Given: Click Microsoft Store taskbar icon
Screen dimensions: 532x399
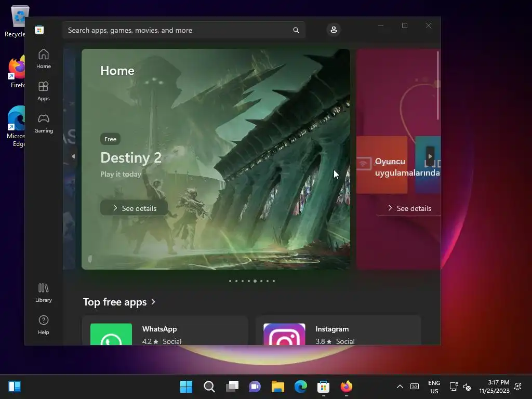Looking at the screenshot, I should [323, 387].
